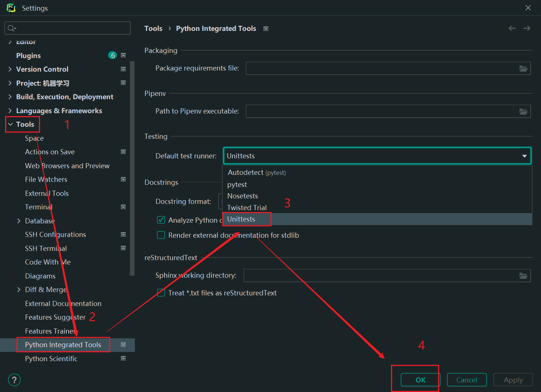Select Space under Tools
The height and width of the screenshot is (392, 541).
click(x=34, y=138)
